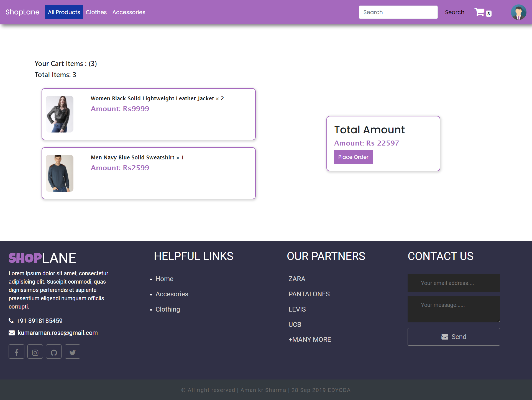Open the Navy Blue Sweatshirt thumbnail
Viewport: 532px width, 400px height.
(60, 173)
